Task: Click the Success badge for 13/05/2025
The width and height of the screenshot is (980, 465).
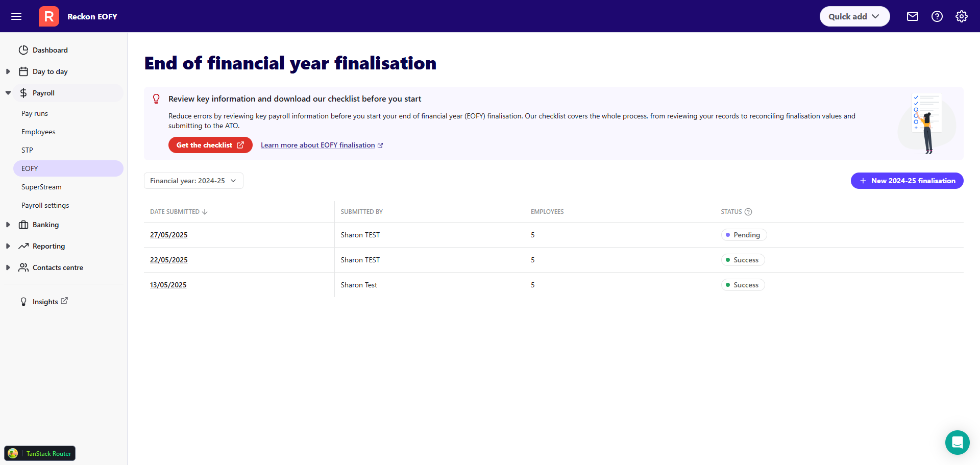Action: (x=743, y=285)
